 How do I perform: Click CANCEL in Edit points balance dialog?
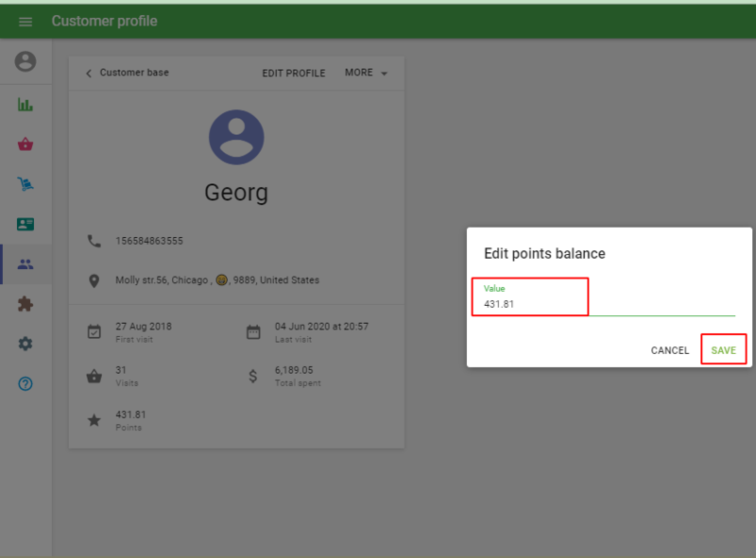[x=670, y=350]
